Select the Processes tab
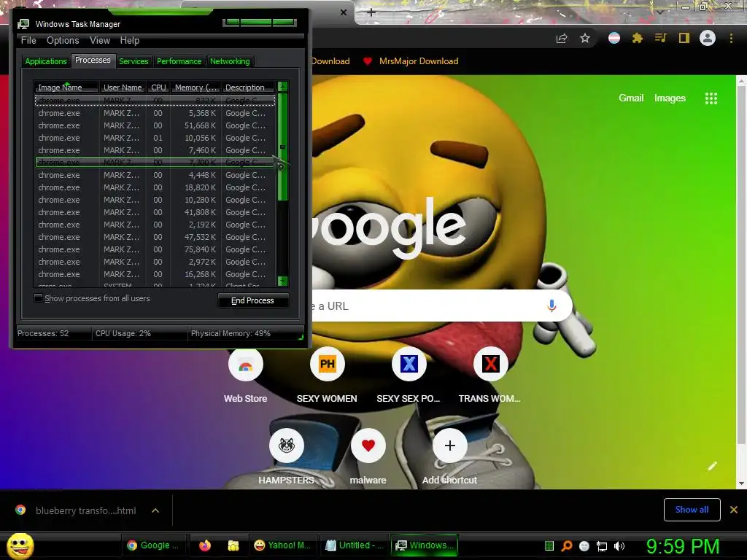 93,60
